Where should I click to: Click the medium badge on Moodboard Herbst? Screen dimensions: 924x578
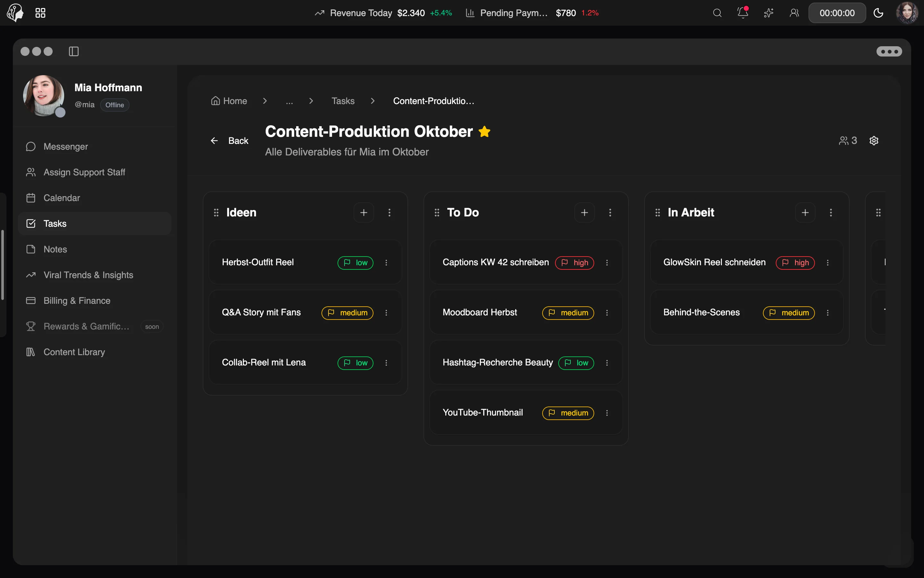point(568,313)
